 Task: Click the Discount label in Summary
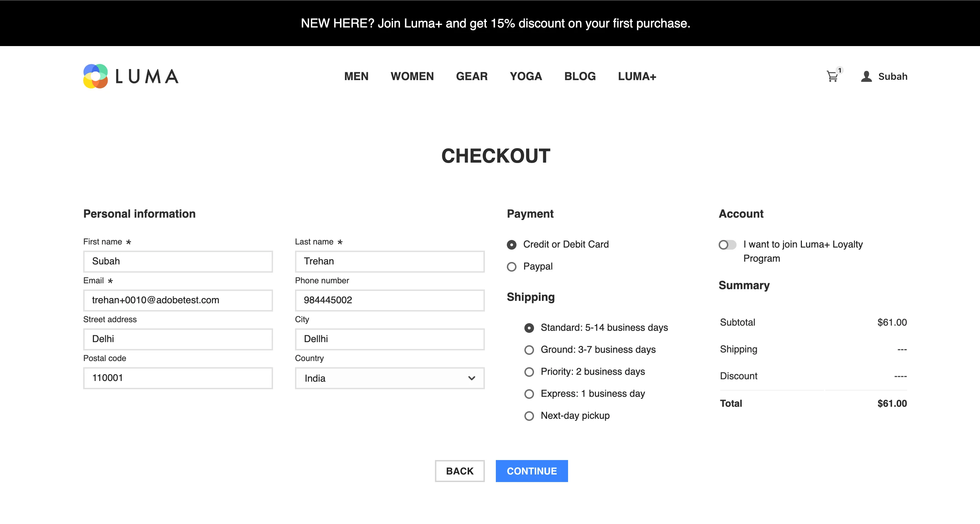point(738,376)
